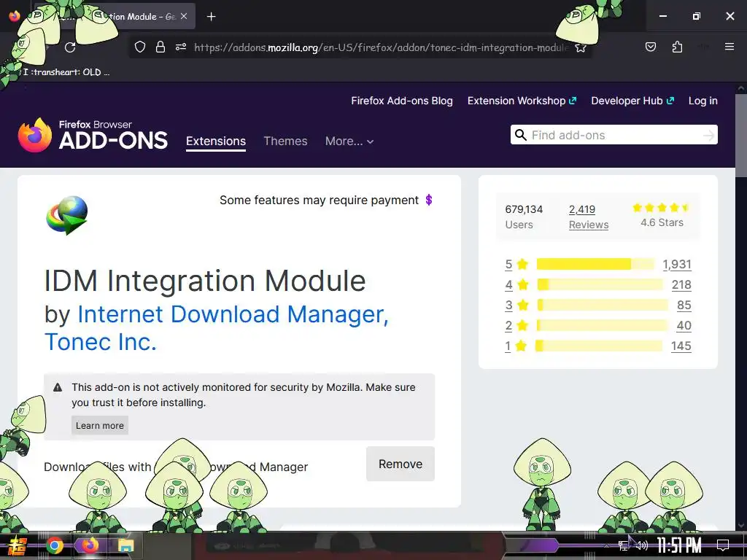The image size is (747, 560).
Task: Open a new browser tab
Action: [211, 17]
